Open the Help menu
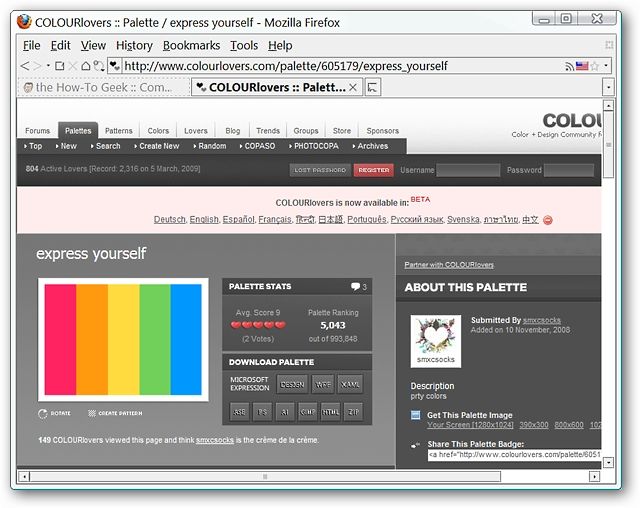640x508 pixels. pos(280,45)
